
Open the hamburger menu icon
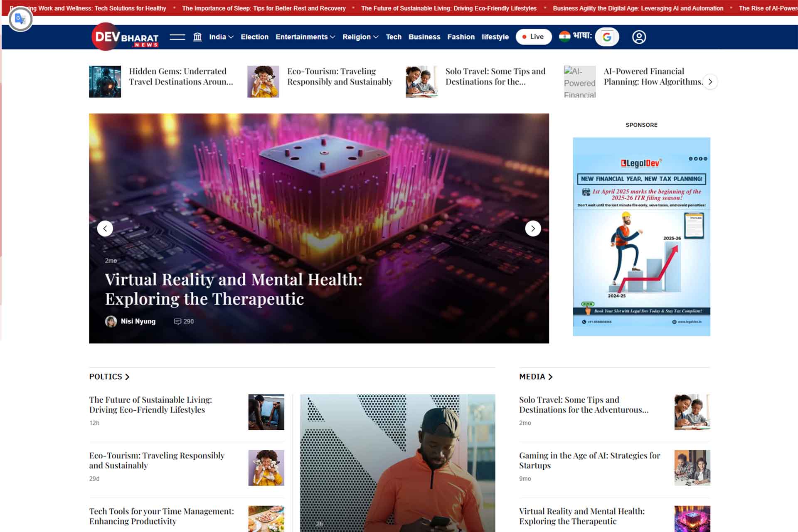177,37
